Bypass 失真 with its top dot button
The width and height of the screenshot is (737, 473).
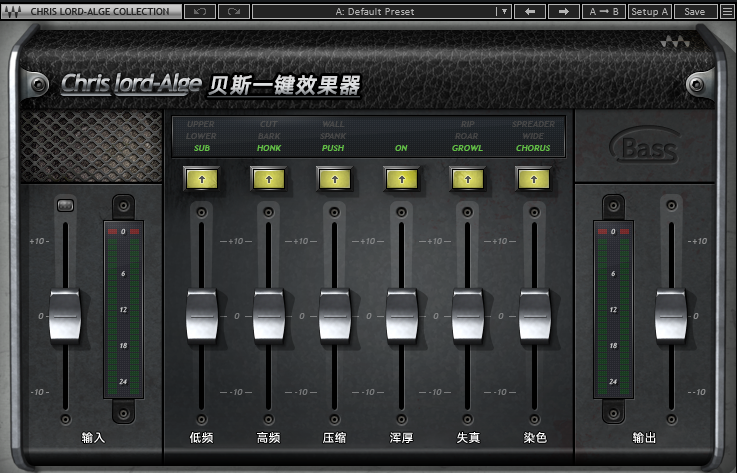pos(468,213)
